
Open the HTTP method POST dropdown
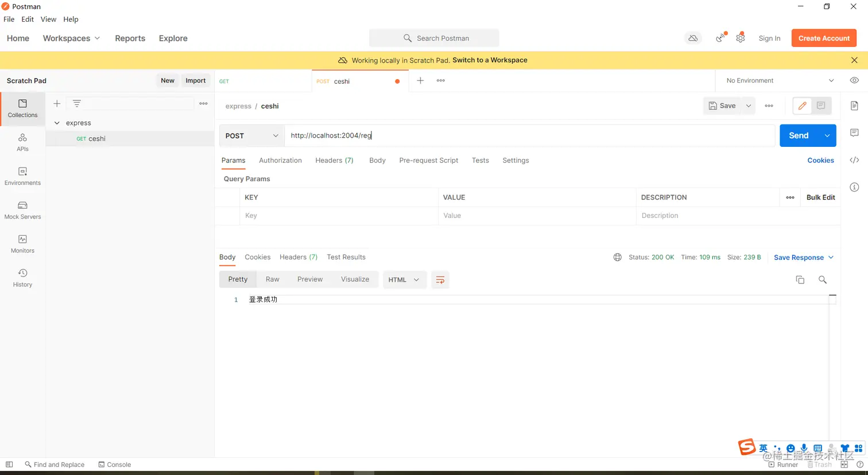pos(251,135)
